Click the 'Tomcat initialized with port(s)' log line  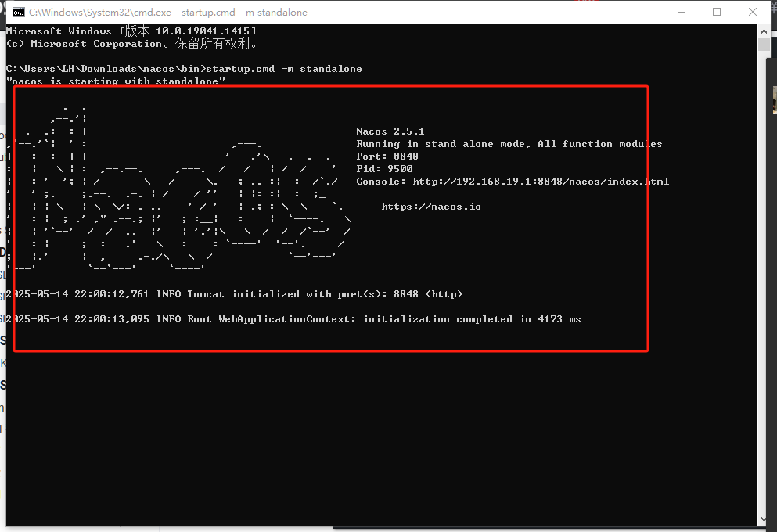click(x=234, y=293)
